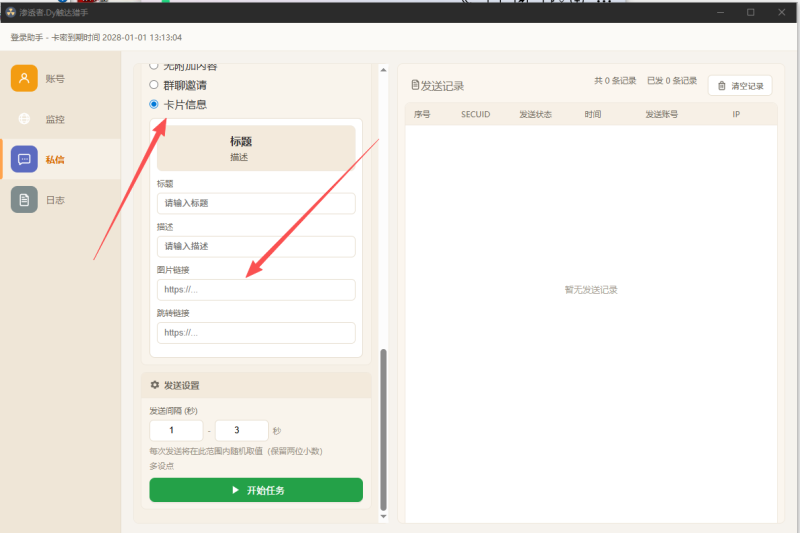Viewport: 800px width, 533px height.
Task: Click the maximum interval field showing 3
Action: (242, 430)
